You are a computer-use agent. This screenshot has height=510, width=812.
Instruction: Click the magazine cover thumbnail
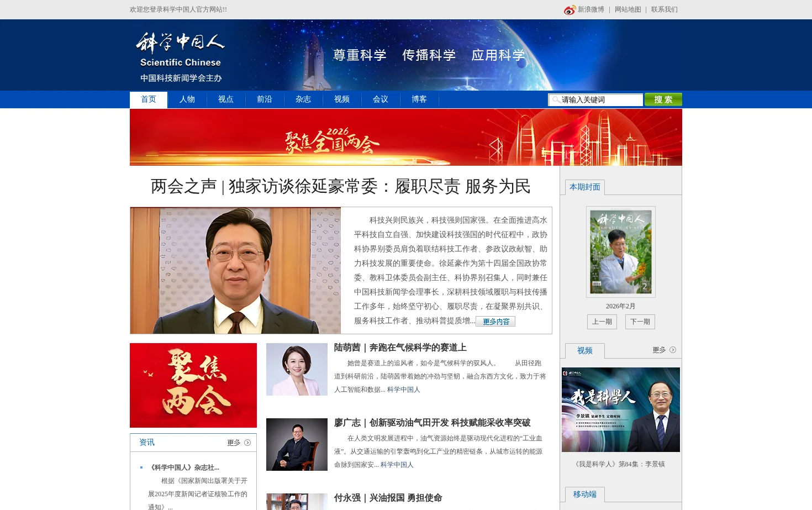point(621,252)
